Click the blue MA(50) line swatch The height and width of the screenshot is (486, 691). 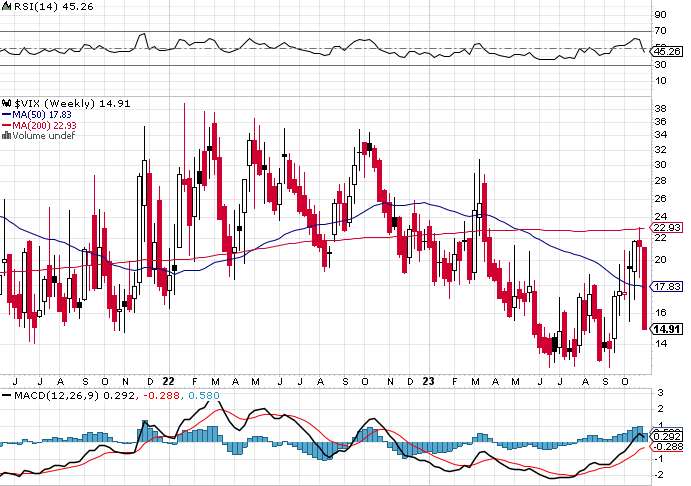click(7, 115)
